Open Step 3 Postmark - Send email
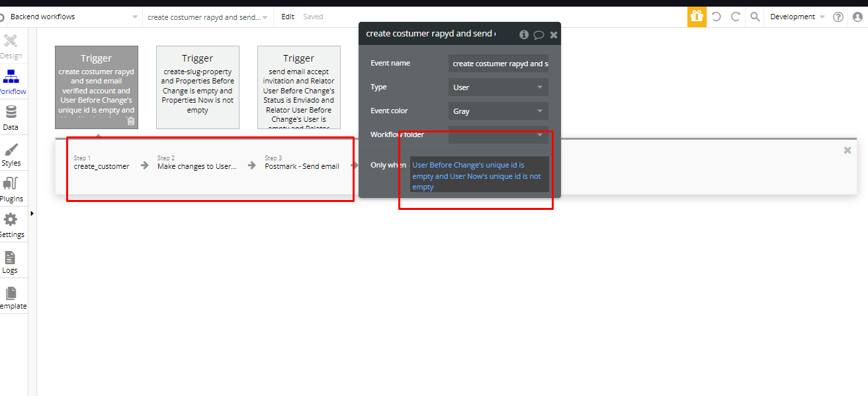The width and height of the screenshot is (868, 396). (x=302, y=163)
